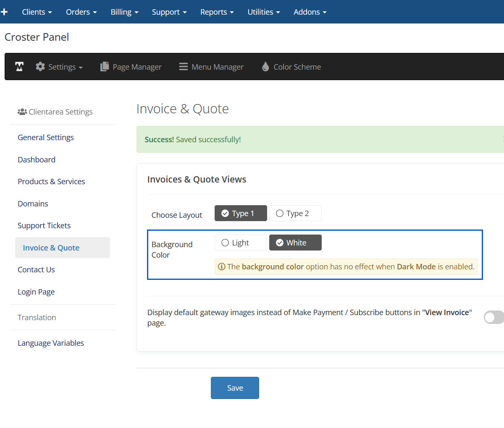Open the Reports menu
This screenshot has width=504, height=428.
(x=217, y=12)
